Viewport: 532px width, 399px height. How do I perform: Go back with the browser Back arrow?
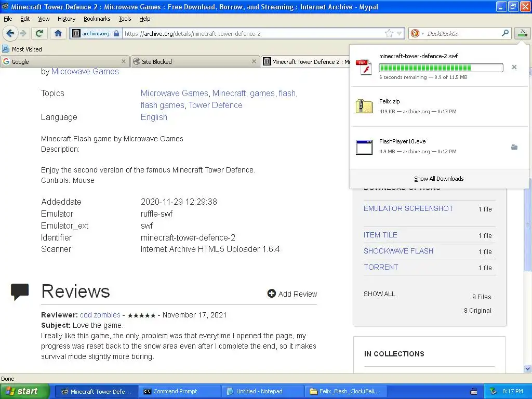(x=10, y=33)
